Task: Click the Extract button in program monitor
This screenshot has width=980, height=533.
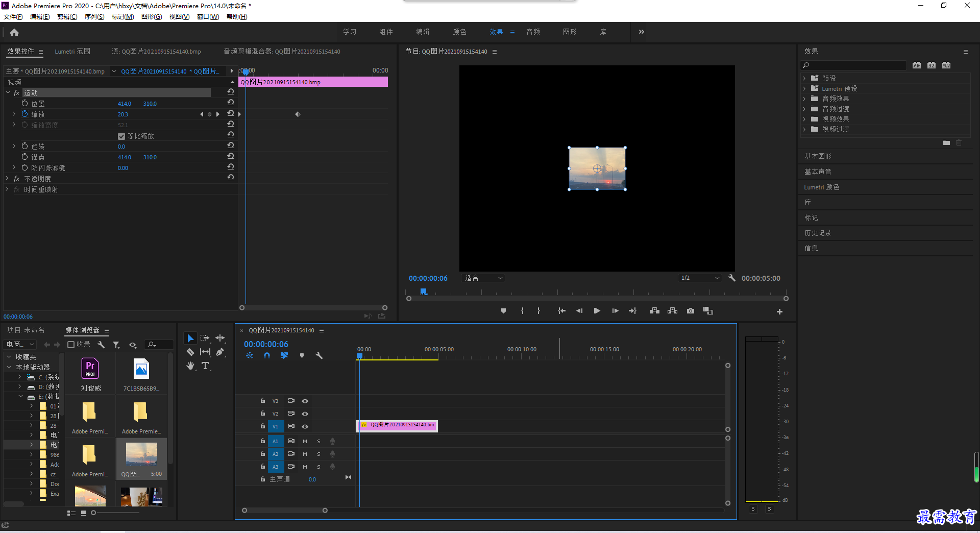Action: tap(673, 311)
